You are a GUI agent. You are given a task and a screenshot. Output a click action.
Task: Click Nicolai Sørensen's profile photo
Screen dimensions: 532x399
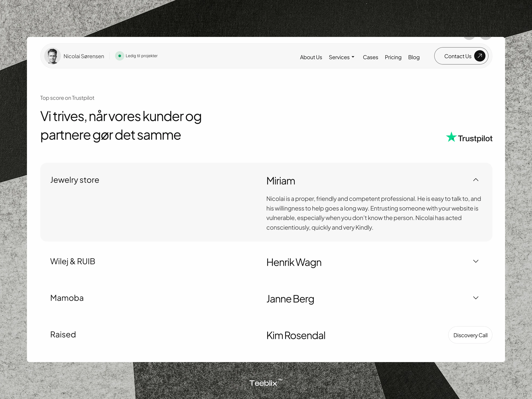click(x=53, y=56)
